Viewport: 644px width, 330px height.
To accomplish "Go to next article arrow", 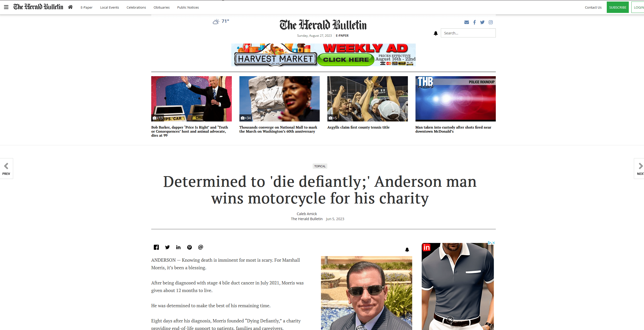I will coord(639,169).
